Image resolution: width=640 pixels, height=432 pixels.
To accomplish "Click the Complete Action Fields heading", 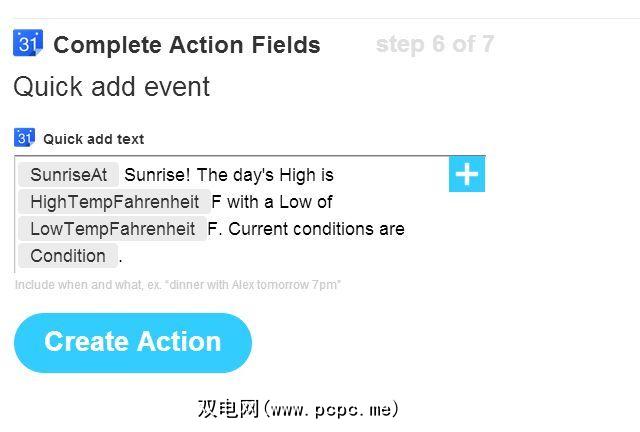I will pos(187,45).
